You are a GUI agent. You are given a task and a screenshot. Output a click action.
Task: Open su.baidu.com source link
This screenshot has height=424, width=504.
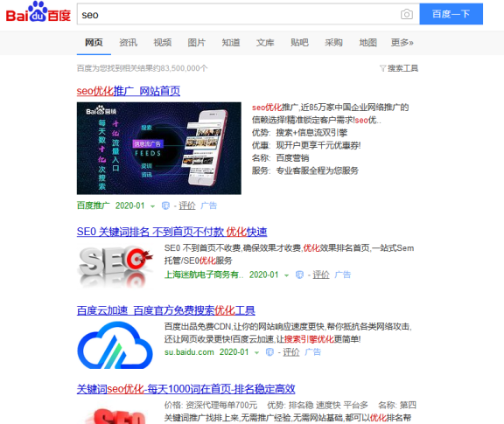tap(189, 352)
